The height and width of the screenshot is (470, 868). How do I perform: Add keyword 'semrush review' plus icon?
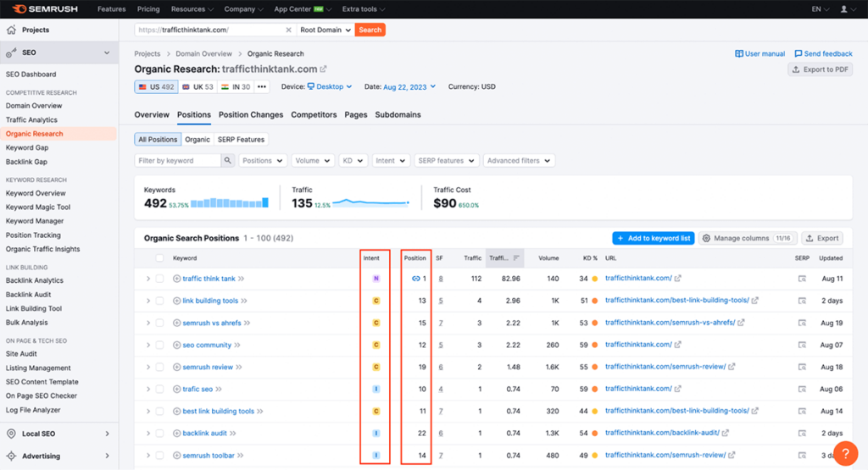[176, 368]
